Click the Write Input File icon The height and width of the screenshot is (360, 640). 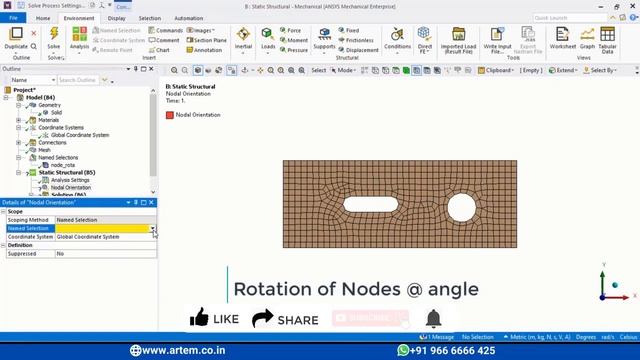(497, 34)
